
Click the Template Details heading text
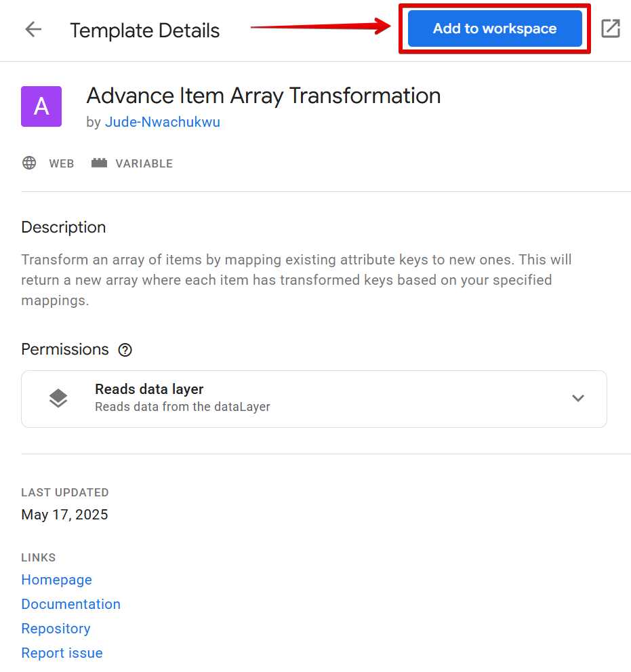(x=145, y=31)
